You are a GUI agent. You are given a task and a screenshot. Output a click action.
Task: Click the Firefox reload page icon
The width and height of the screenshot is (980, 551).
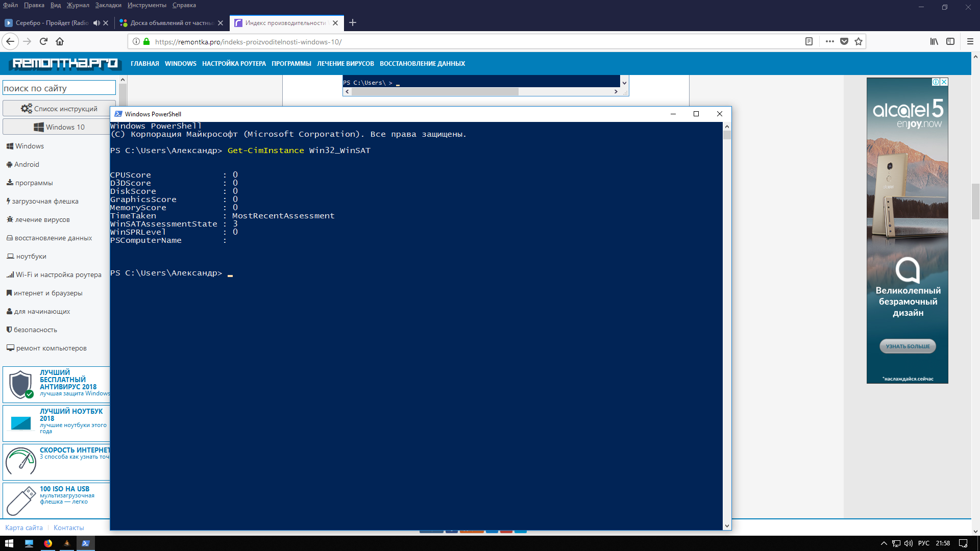coord(43,42)
